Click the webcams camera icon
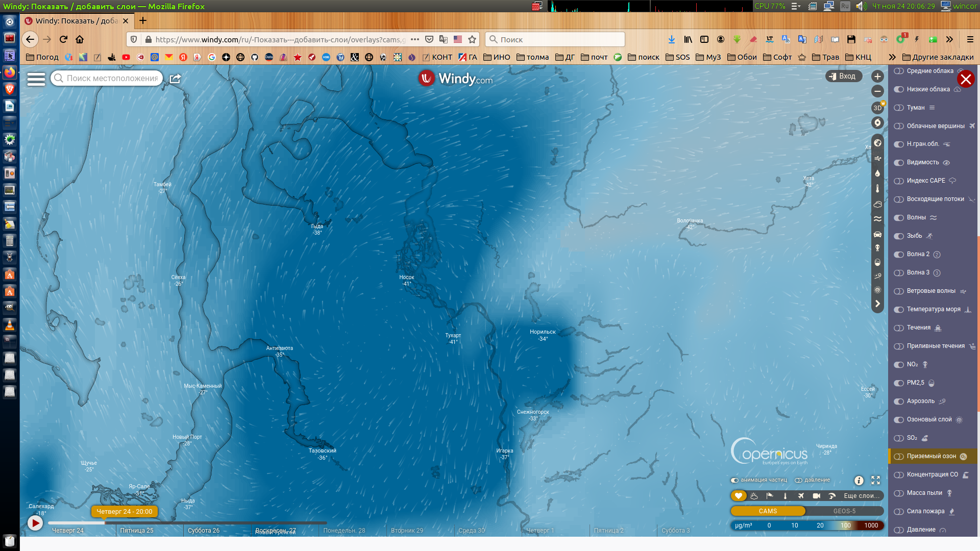 coord(816,496)
